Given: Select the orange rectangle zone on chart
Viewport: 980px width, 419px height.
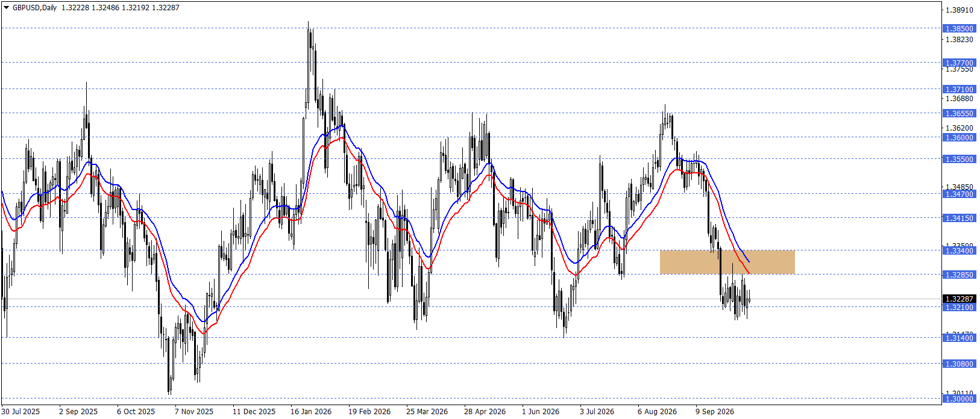Looking at the screenshot, I should coord(727,262).
